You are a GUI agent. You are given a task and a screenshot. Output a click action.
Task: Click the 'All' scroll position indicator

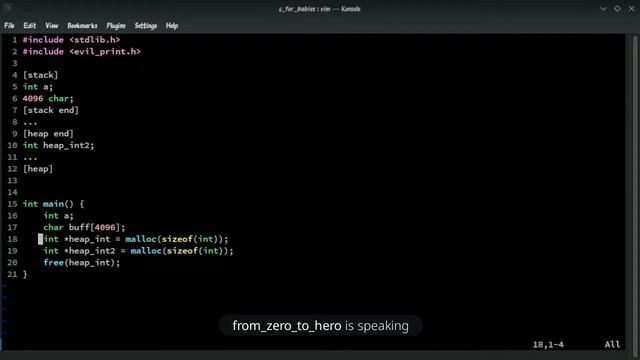612,344
